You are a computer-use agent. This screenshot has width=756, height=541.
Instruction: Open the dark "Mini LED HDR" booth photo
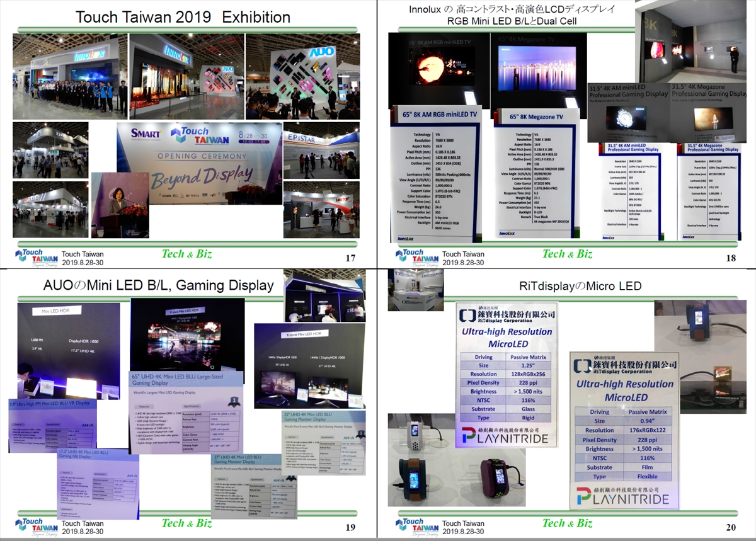click(x=69, y=350)
